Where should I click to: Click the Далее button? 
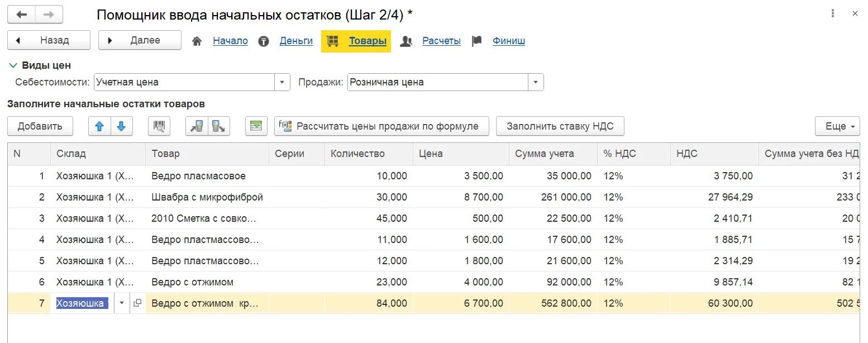140,40
